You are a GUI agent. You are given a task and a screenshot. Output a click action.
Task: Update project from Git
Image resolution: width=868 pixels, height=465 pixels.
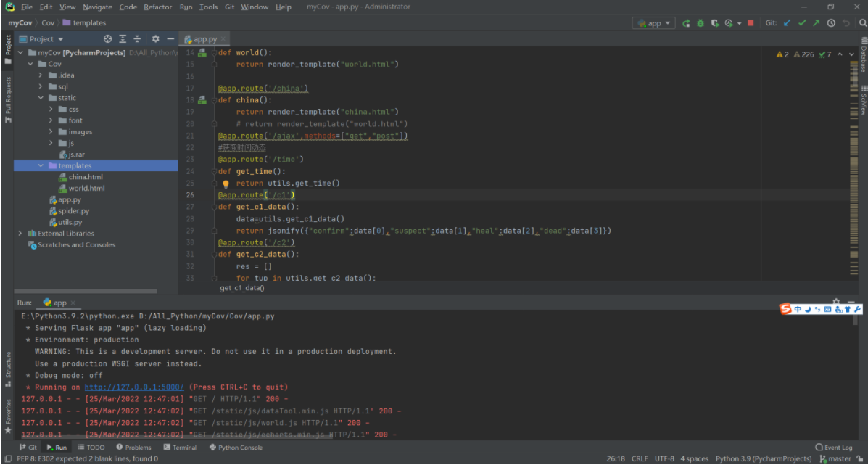point(787,22)
